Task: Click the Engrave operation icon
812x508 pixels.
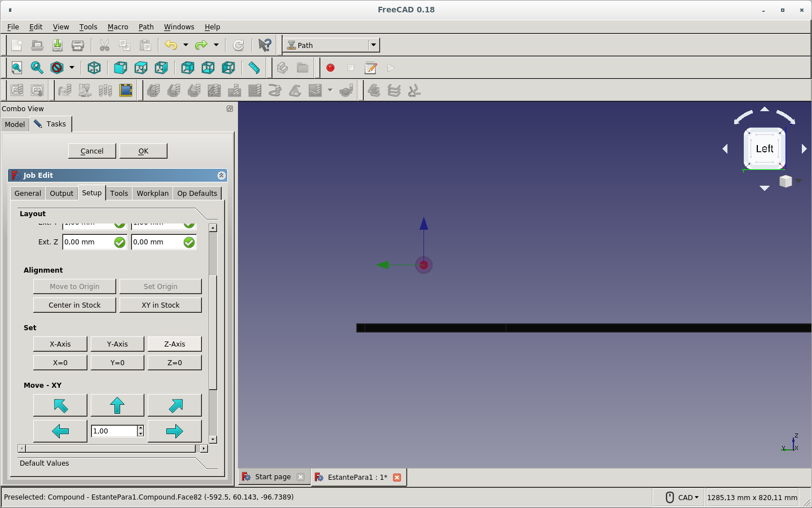Action: (295, 90)
